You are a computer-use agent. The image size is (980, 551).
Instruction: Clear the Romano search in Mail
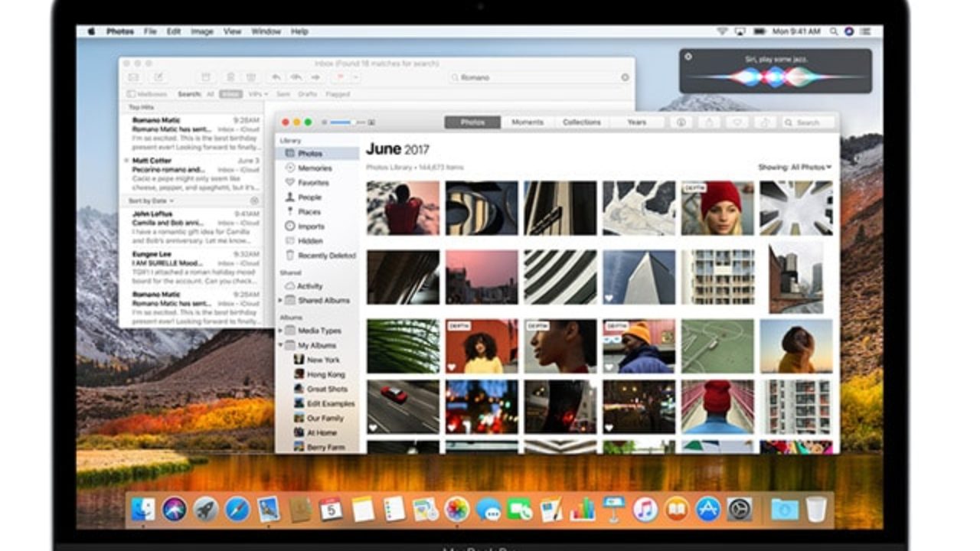625,77
